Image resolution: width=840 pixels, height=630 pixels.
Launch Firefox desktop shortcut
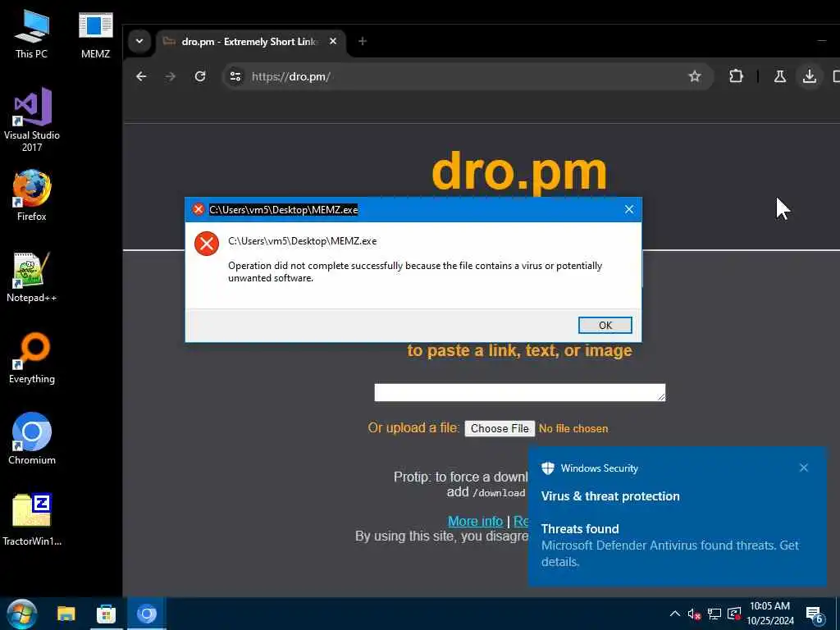click(x=32, y=195)
